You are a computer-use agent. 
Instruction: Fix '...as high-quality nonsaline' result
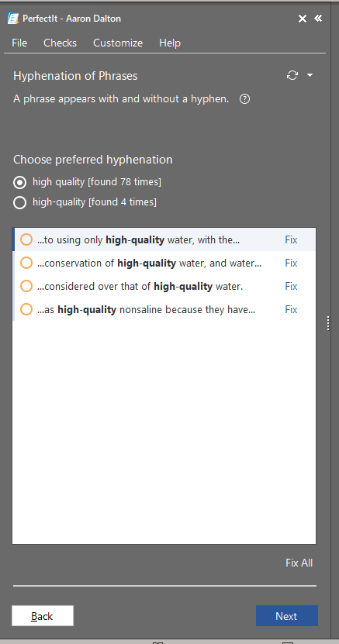point(291,310)
